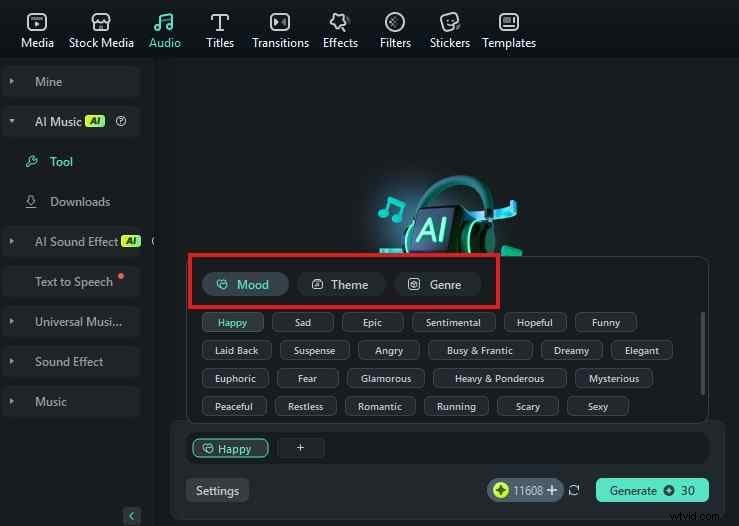Image resolution: width=739 pixels, height=526 pixels.
Task: Click the AI Music help question icon
Action: [121, 121]
